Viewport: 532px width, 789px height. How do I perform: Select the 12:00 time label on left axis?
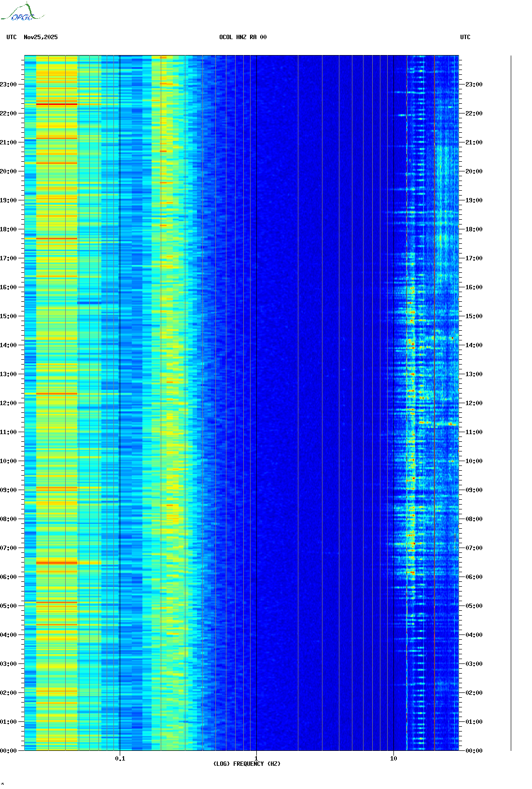[8, 403]
